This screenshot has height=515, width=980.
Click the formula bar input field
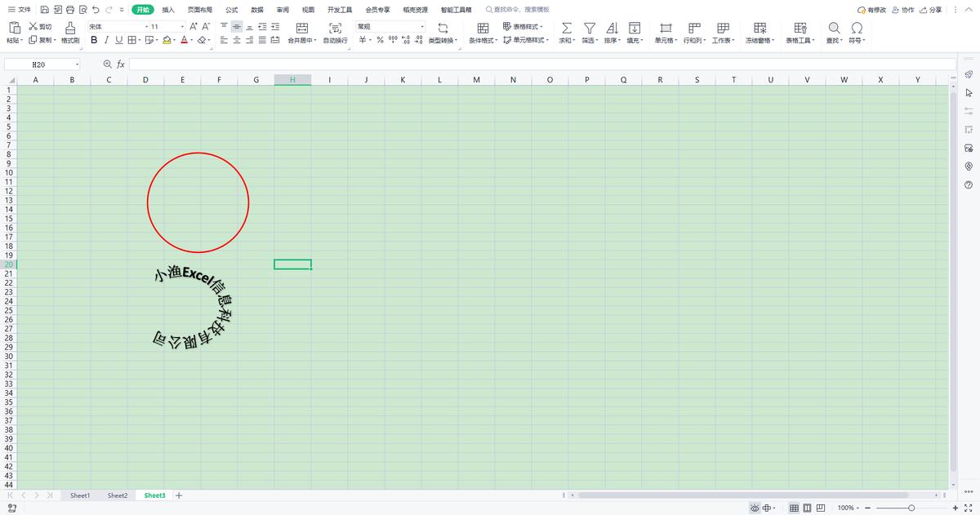[539, 64]
